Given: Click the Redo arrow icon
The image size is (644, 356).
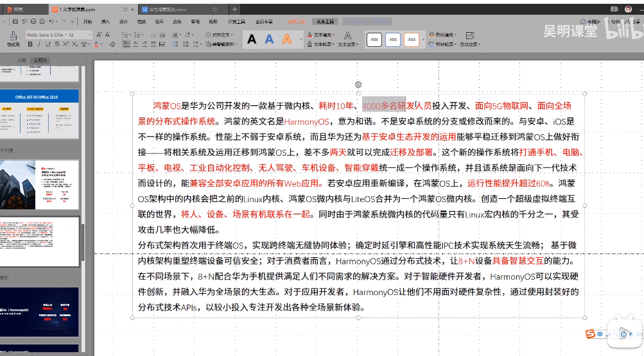Looking at the screenshot, I should coord(64,21).
